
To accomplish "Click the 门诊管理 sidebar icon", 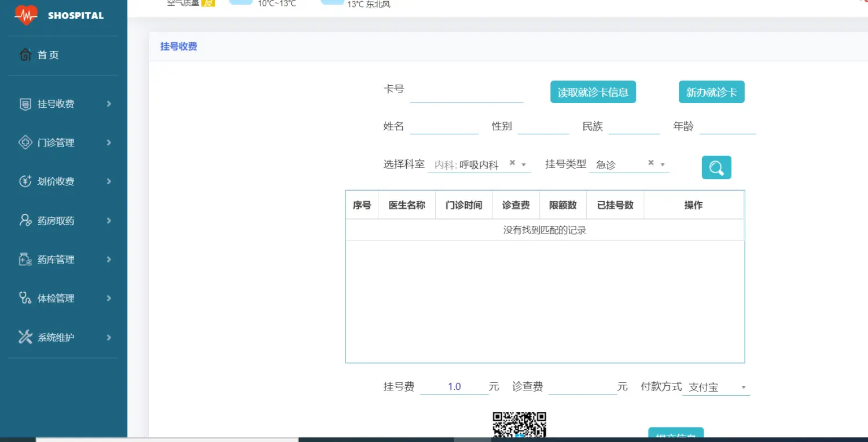I will point(25,143).
